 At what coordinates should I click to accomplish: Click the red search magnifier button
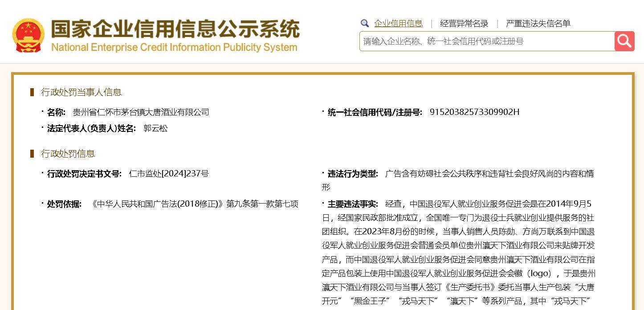[624, 41]
